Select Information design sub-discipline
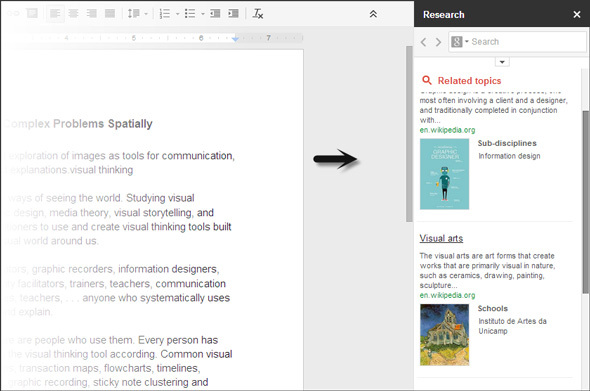Viewport: 590px width, 391px height. (x=509, y=156)
